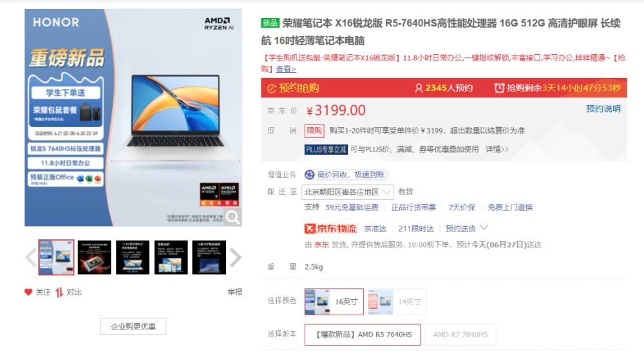The height and width of the screenshot is (363, 644).
Task: Select the fourth product thumbnail
Action: [x=171, y=257]
